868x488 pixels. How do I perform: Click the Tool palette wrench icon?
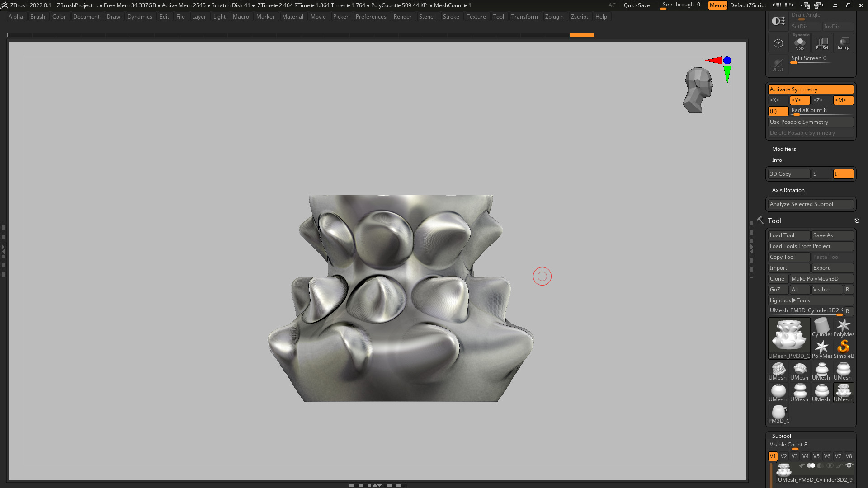760,220
